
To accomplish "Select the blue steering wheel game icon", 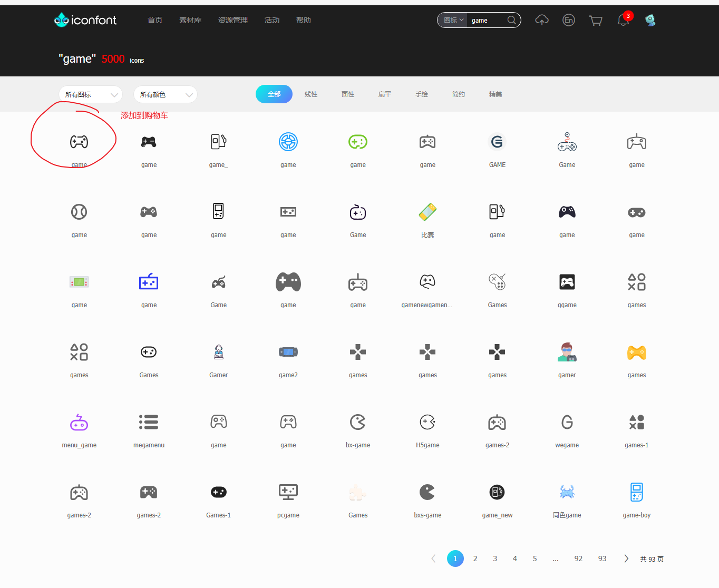I will pyautogui.click(x=288, y=142).
